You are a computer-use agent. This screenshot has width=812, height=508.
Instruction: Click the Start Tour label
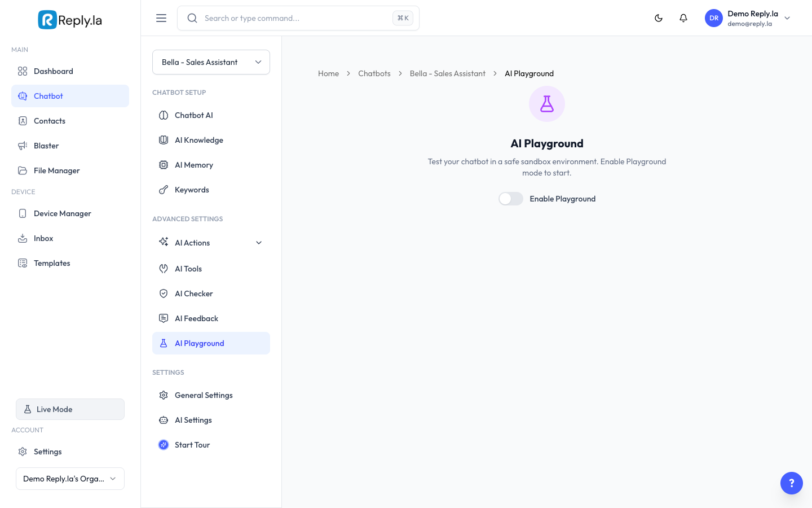(x=192, y=445)
